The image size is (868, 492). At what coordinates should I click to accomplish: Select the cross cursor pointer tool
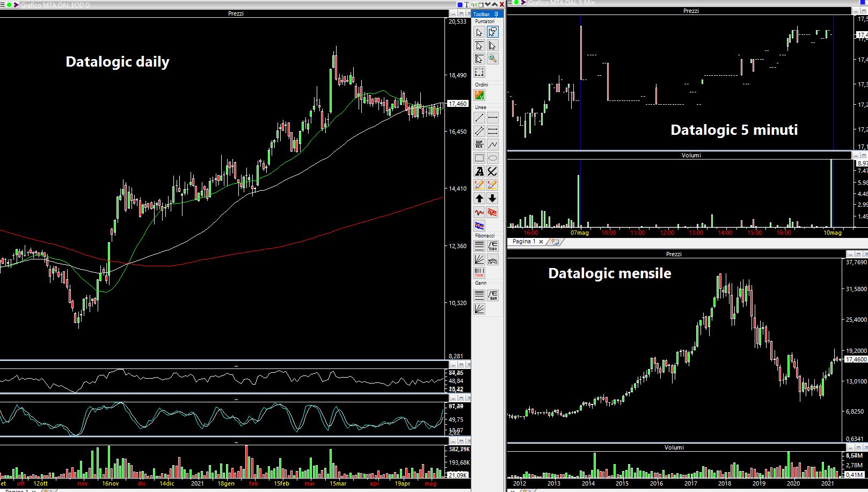[479, 59]
